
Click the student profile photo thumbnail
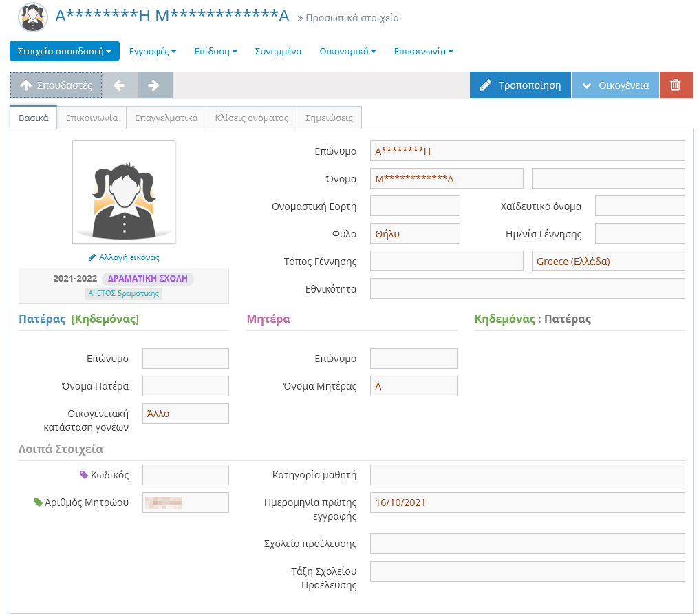pos(124,192)
